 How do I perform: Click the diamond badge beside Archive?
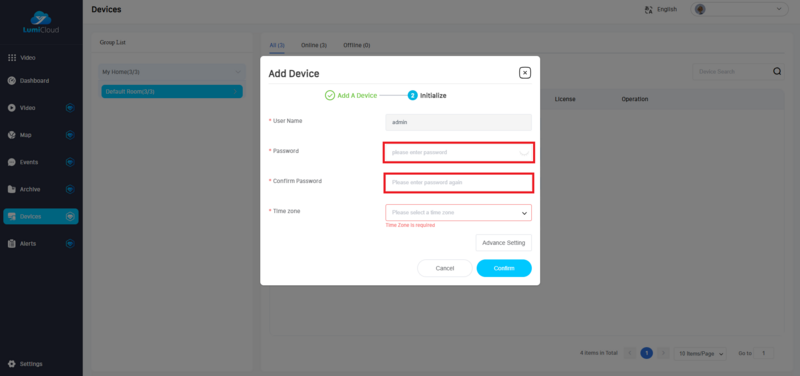pos(70,189)
